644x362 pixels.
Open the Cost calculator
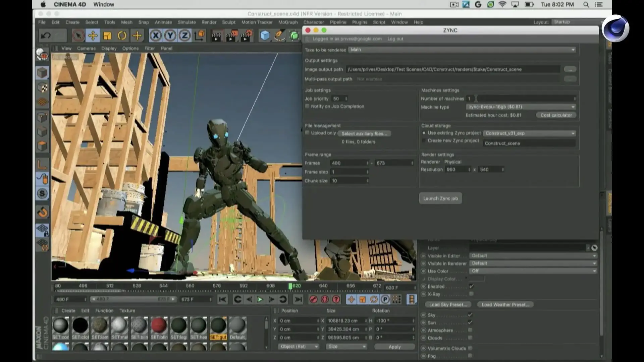point(556,115)
